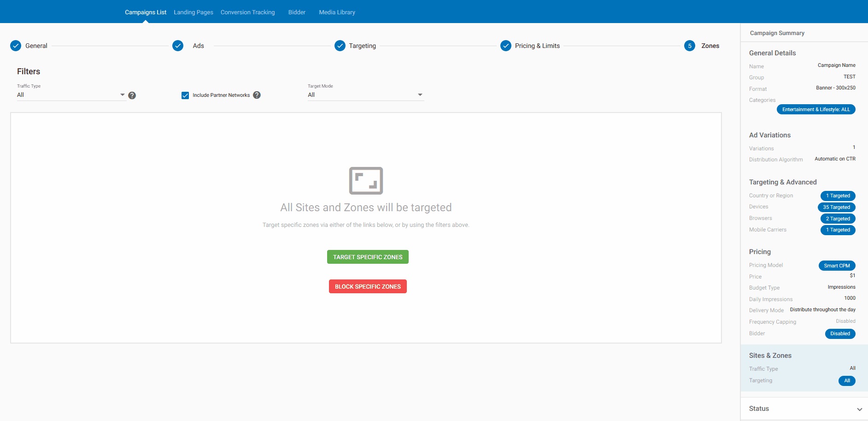Go to the Landing Pages tab
The width and height of the screenshot is (868, 421).
[194, 12]
